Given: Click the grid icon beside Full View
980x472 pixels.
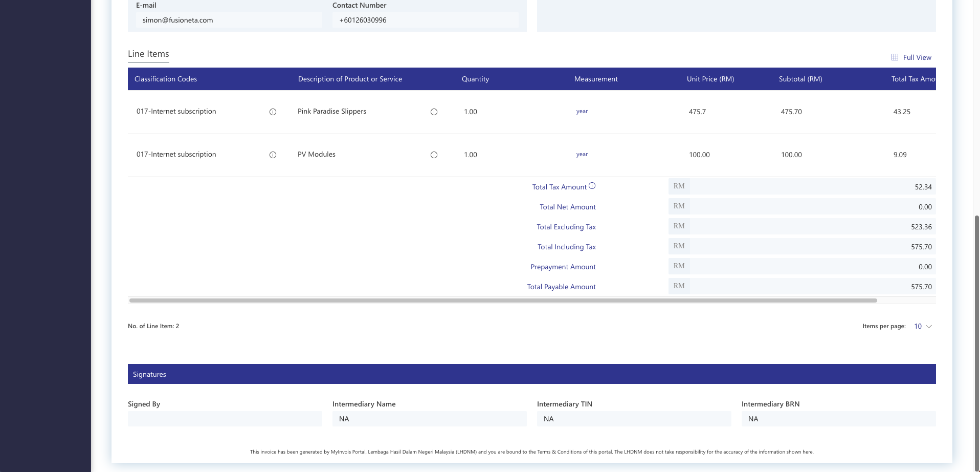Looking at the screenshot, I should point(895,57).
